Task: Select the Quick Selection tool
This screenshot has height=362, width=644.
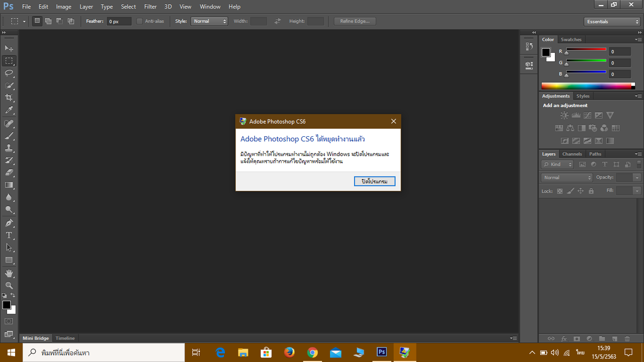Action: [9, 85]
